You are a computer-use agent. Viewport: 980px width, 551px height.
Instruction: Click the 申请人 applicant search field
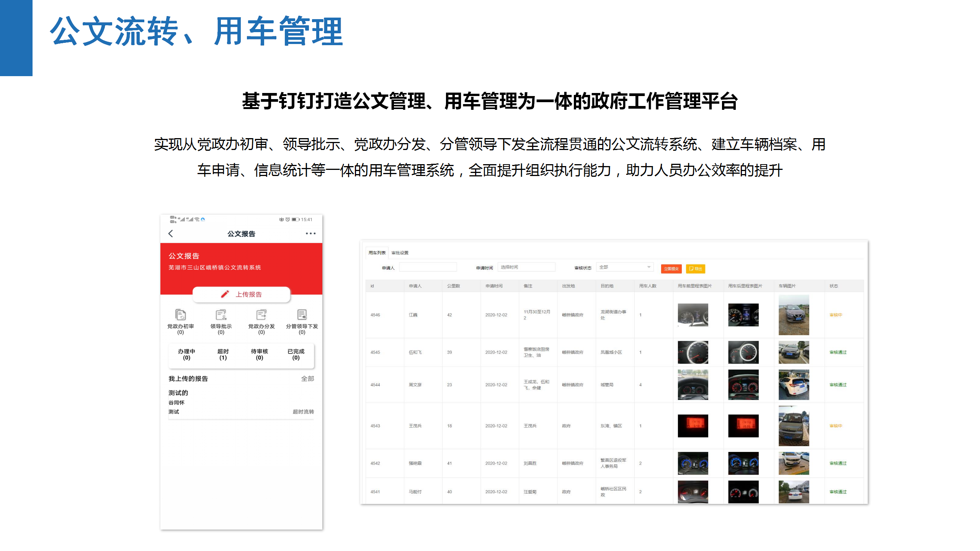coord(428,267)
